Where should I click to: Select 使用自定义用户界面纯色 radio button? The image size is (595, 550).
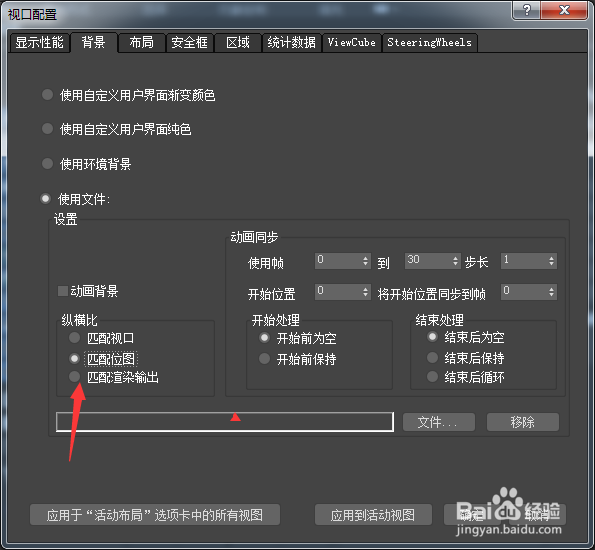[x=47, y=129]
